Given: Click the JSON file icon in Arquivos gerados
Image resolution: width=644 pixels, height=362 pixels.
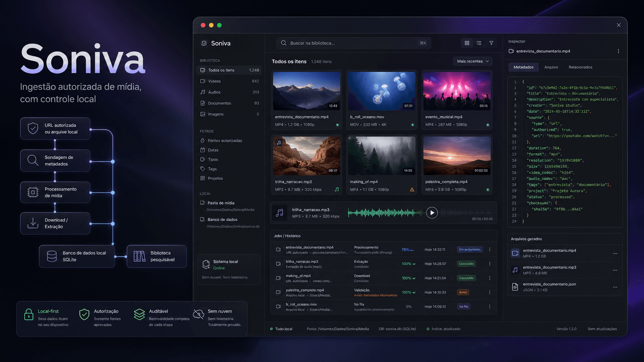Looking at the screenshot, I should pos(515,287).
